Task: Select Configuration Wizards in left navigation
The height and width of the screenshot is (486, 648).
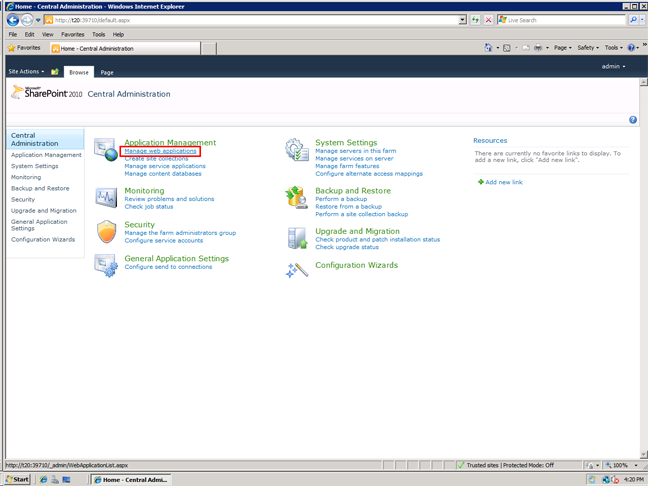Action: [43, 240]
